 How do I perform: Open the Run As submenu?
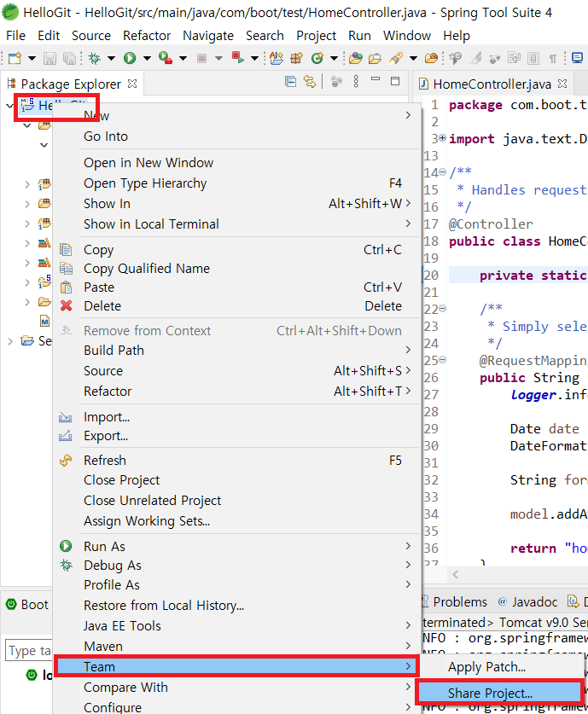pyautogui.click(x=236, y=547)
